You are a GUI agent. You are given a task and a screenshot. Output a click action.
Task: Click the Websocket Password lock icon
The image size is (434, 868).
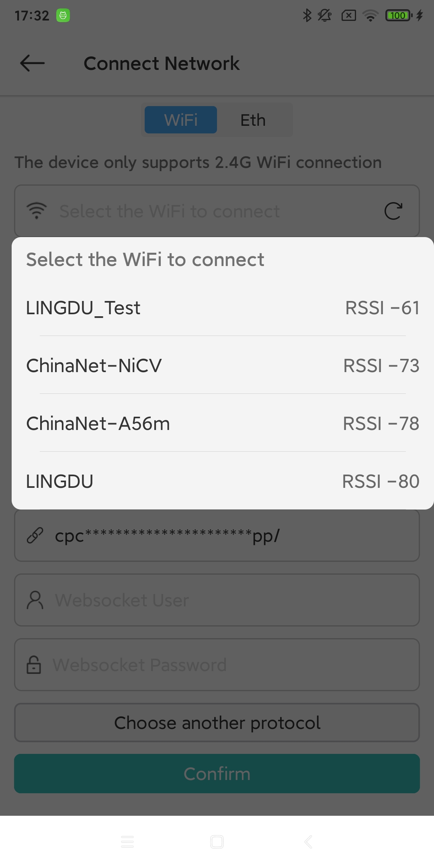click(34, 665)
